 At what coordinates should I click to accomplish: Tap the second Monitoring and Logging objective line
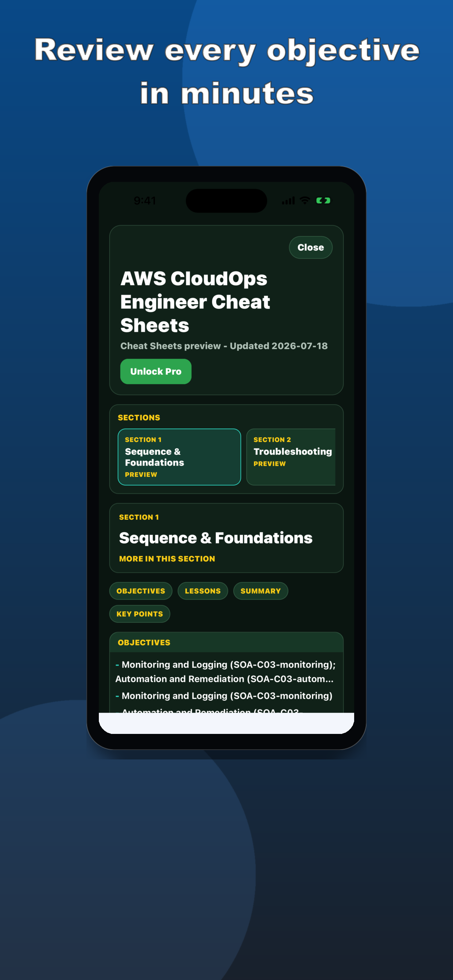tap(224, 695)
